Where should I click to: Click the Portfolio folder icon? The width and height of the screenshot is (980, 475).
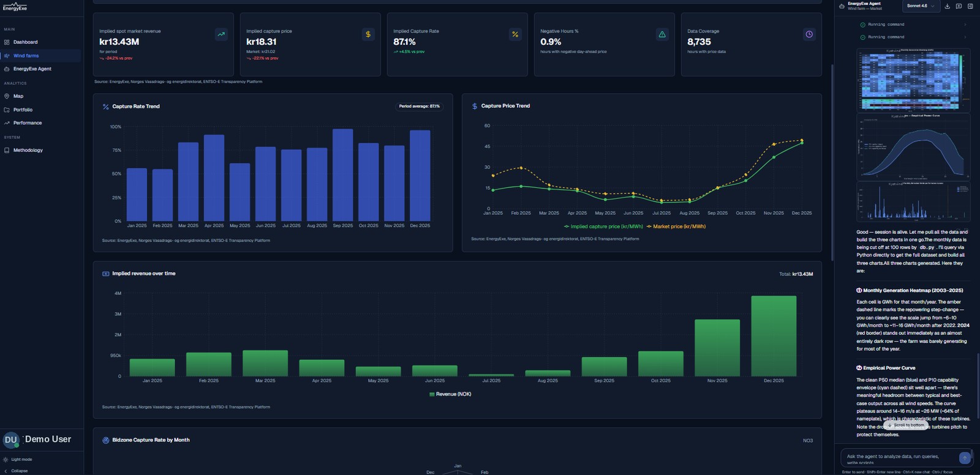[7, 110]
